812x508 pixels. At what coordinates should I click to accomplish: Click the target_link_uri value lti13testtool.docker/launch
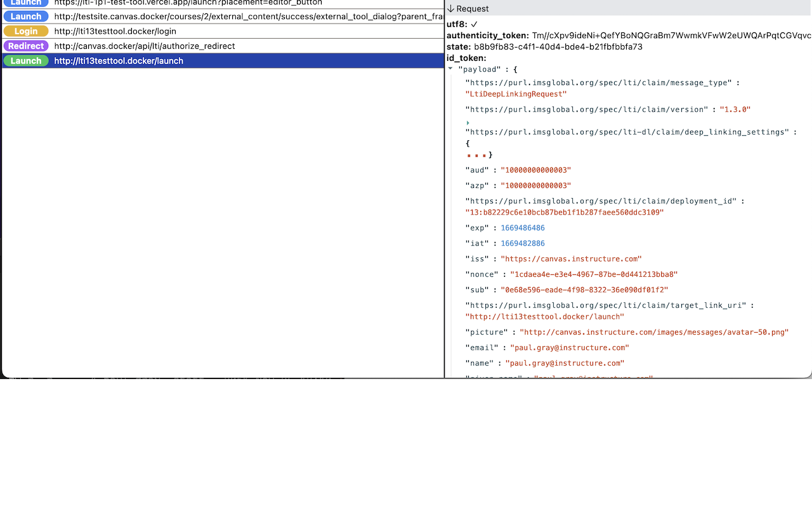pos(545,316)
